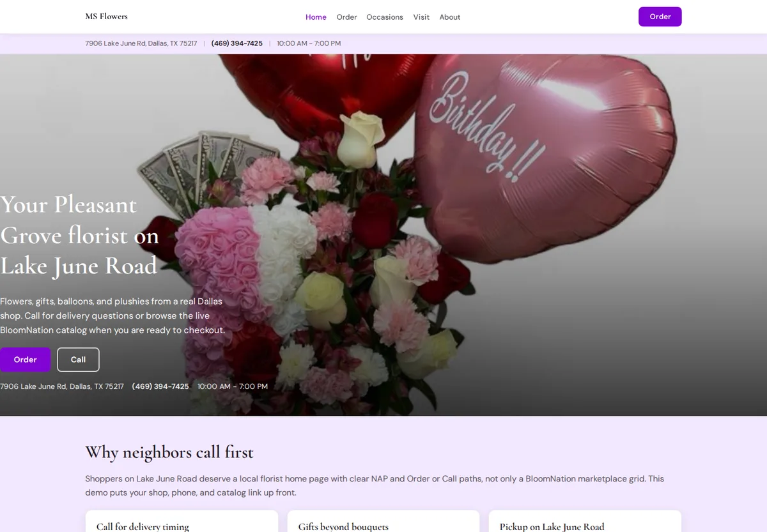Viewport: 767px width, 532px height.
Task: Open the About nav item
Action: pos(450,17)
